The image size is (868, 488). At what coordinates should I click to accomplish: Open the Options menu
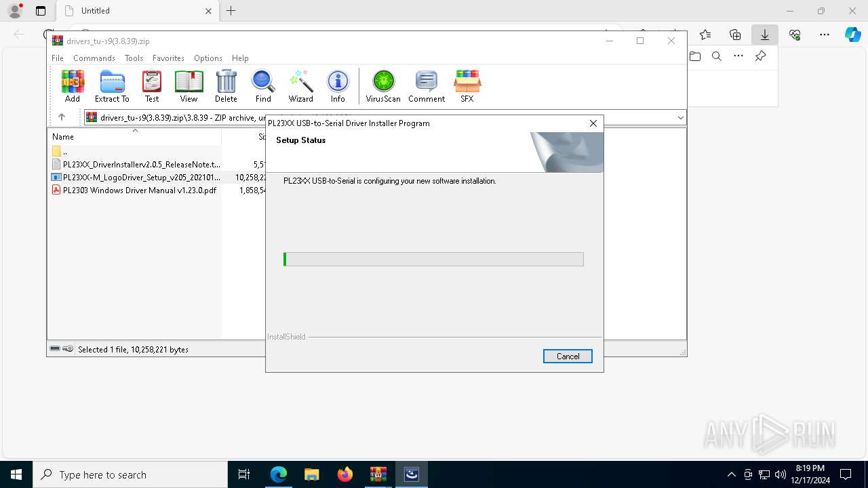pos(208,58)
